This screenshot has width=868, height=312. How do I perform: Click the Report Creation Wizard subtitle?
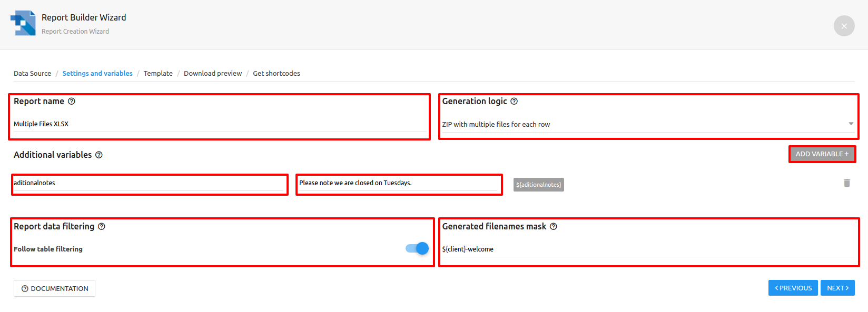click(x=75, y=31)
